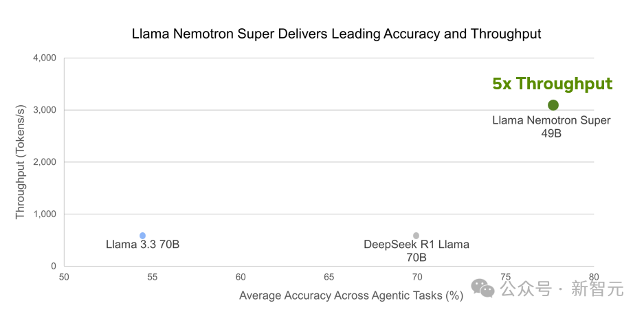Select the chart title text
This screenshot has height=314, width=644.
pyautogui.click(x=336, y=34)
